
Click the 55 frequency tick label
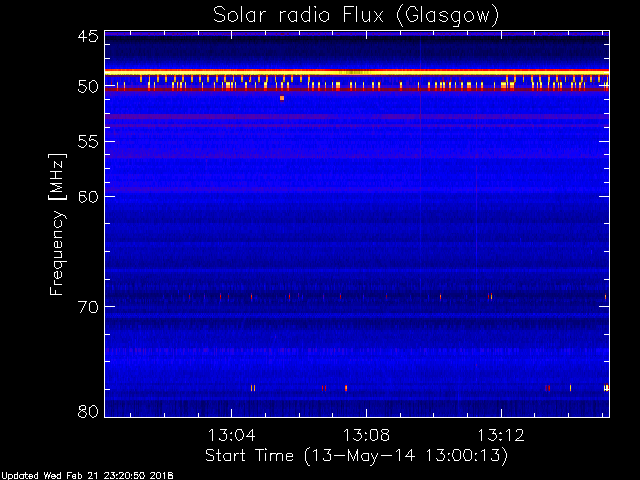pyautogui.click(x=88, y=142)
